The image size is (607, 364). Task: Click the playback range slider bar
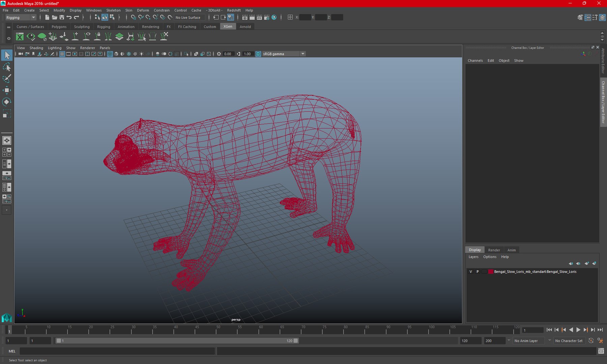click(177, 341)
